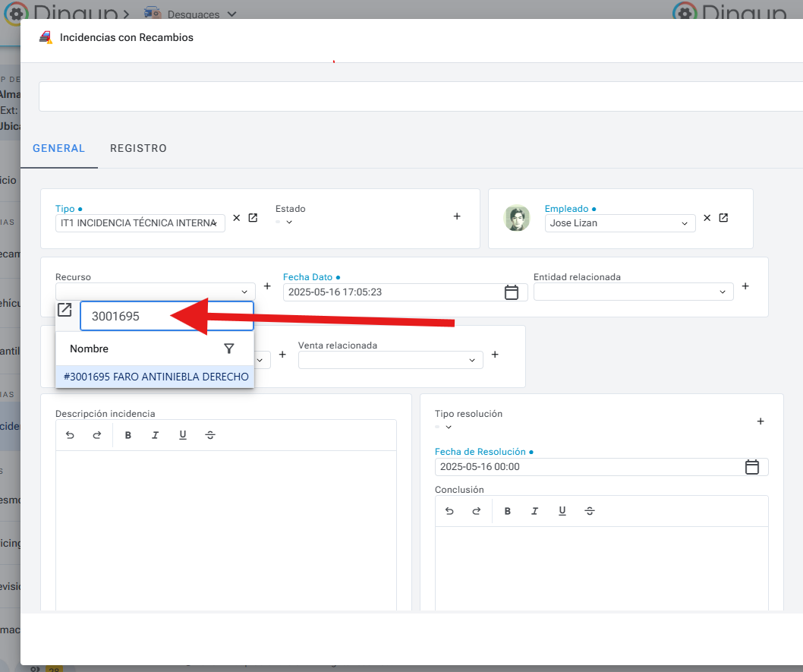Image resolution: width=803 pixels, height=672 pixels.
Task: Open the external link icon beside search box
Action: tap(65, 310)
